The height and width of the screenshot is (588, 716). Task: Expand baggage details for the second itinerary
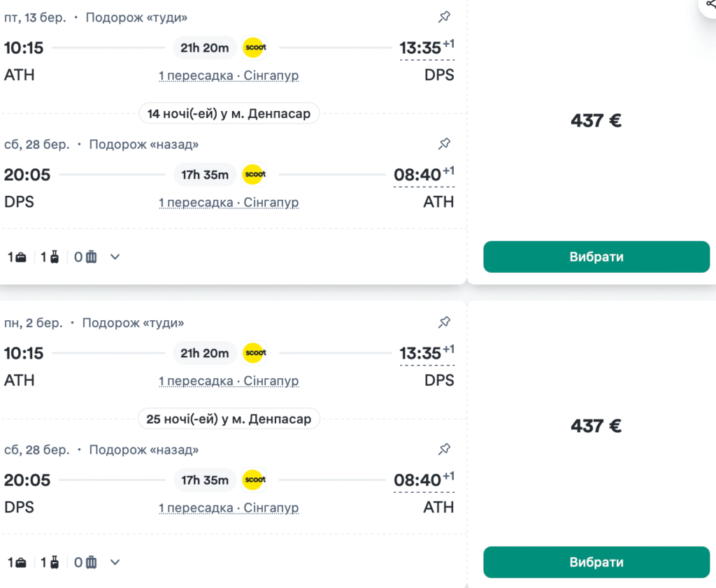coord(115,562)
